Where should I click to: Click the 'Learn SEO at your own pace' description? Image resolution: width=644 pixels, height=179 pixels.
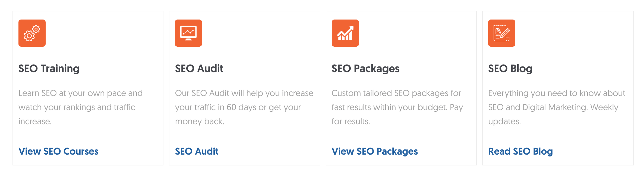point(80,107)
